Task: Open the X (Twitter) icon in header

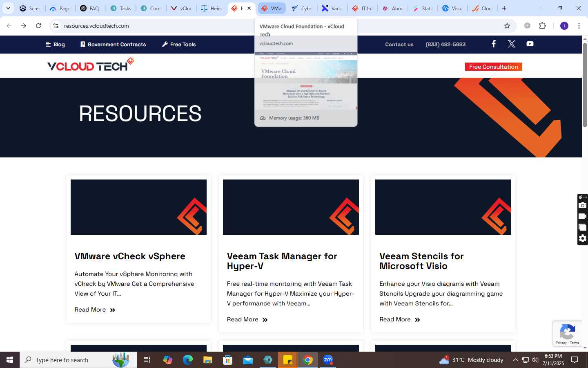Action: point(512,44)
